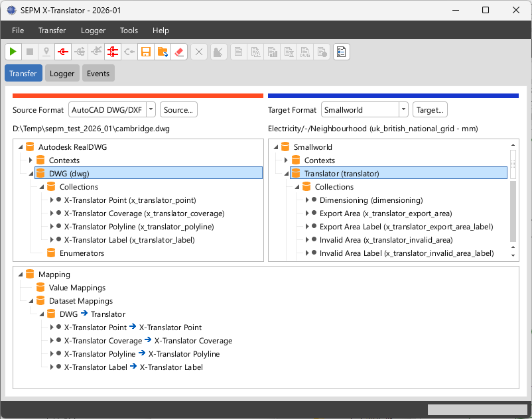Image resolution: width=532 pixels, height=419 pixels.
Task: Click the gray stop square toolbar icon
Action: click(30, 52)
